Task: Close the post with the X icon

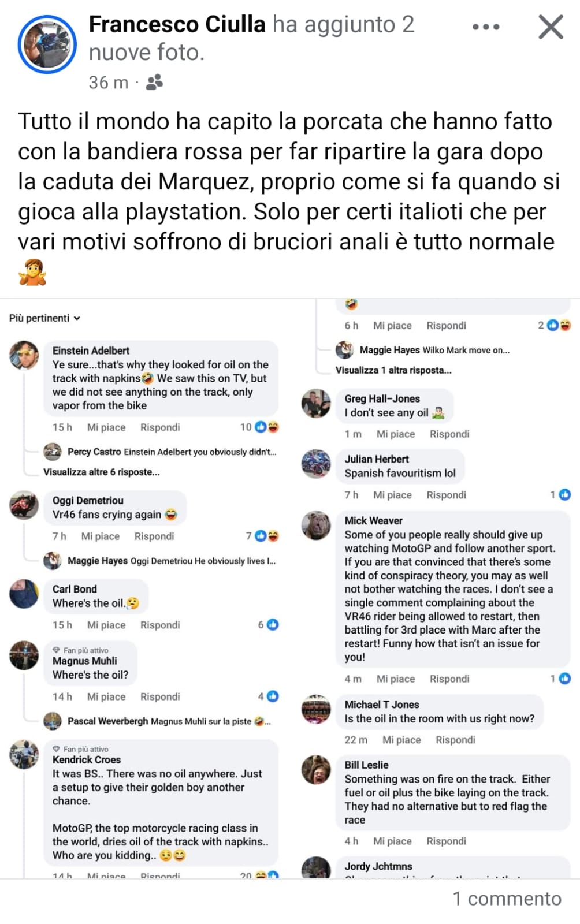Action: 551,27
